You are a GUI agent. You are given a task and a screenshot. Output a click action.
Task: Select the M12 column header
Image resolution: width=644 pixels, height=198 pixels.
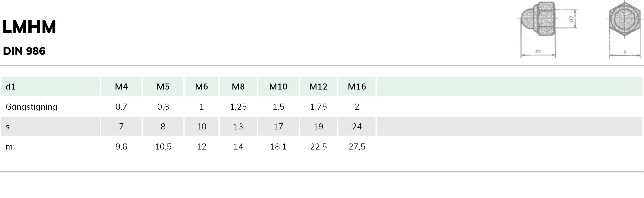point(318,86)
